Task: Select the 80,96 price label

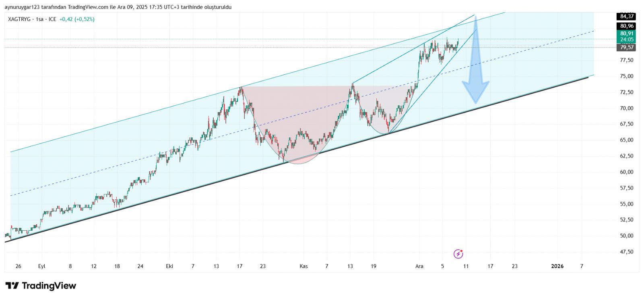Action: pyautogui.click(x=626, y=26)
